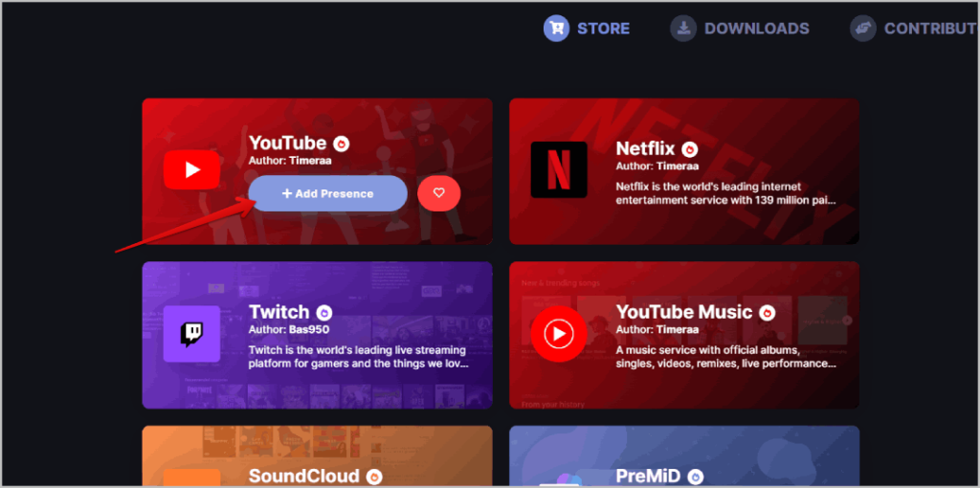The height and width of the screenshot is (488, 980).
Task: Click the Store shopping cart icon
Action: (x=556, y=29)
